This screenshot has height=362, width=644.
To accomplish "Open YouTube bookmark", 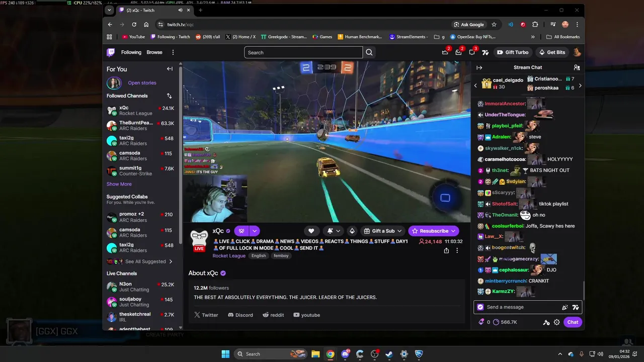I will pos(133,37).
